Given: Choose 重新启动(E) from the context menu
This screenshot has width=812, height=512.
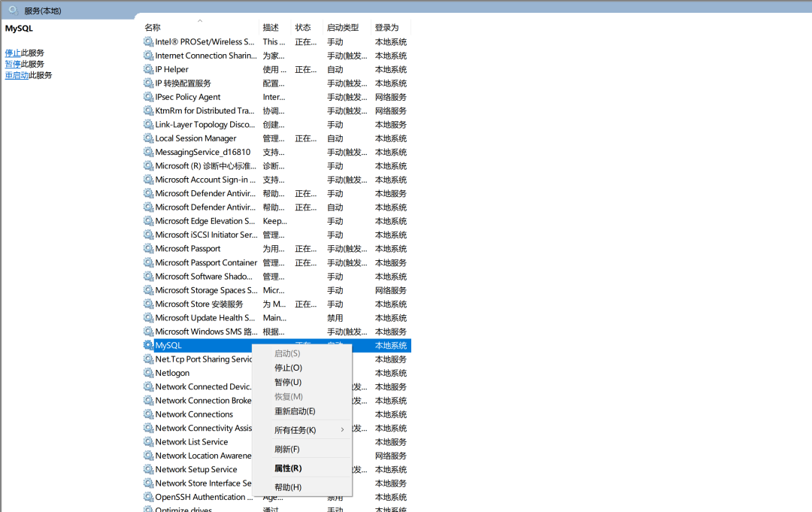Looking at the screenshot, I should point(295,411).
